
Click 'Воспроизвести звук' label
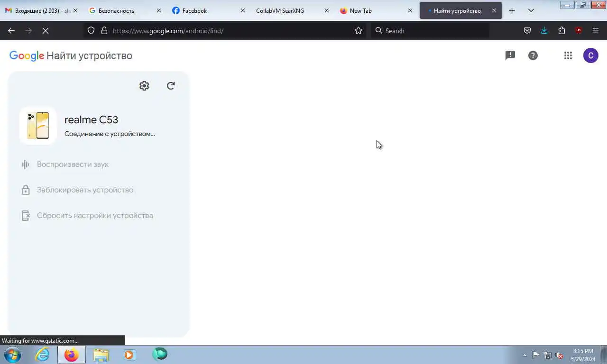[73, 164]
